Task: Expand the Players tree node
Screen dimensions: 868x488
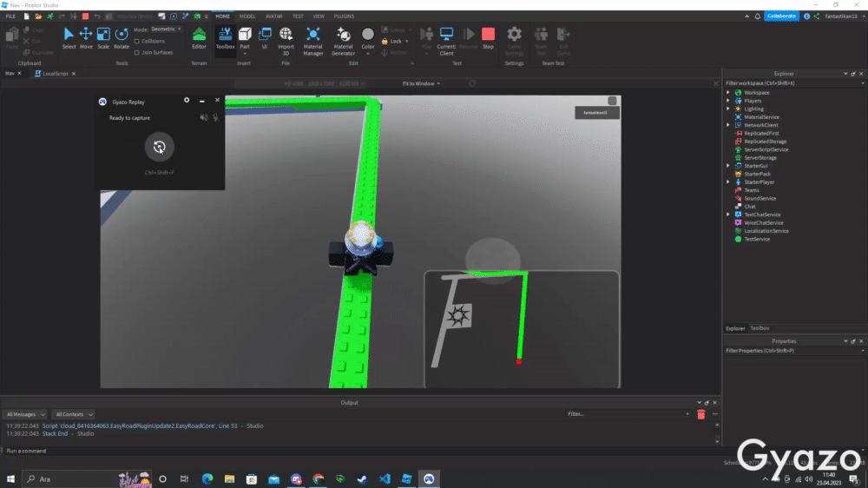Action: (728, 101)
